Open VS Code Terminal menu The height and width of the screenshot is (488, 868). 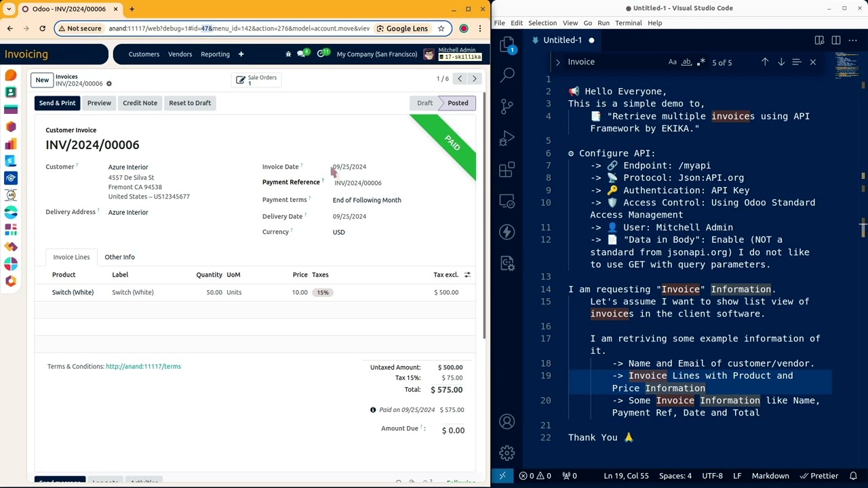click(629, 23)
